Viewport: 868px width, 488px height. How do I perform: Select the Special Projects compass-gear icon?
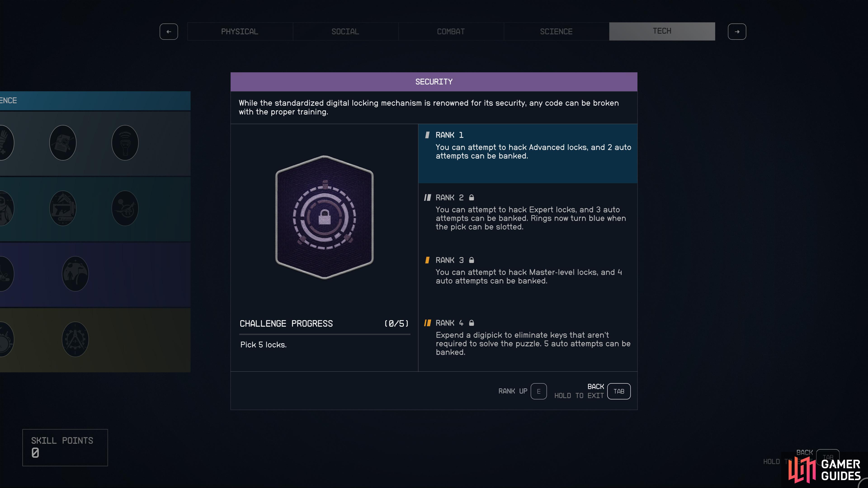pyautogui.click(x=75, y=339)
